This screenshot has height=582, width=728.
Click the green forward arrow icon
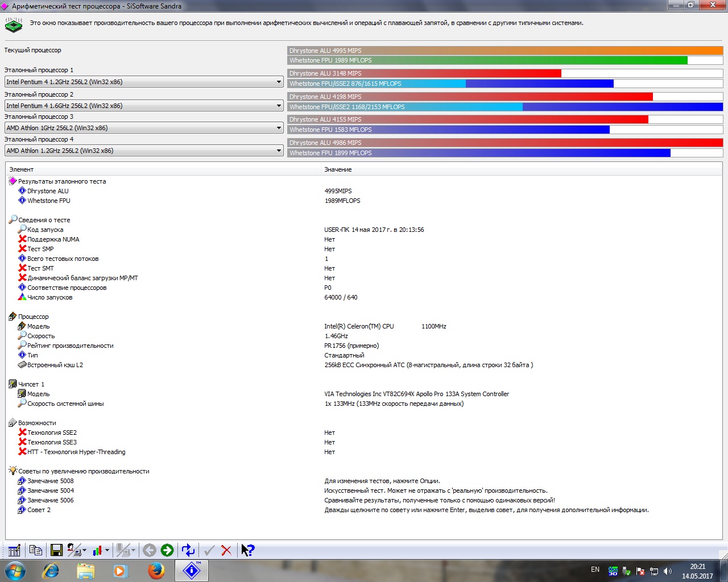point(167,550)
